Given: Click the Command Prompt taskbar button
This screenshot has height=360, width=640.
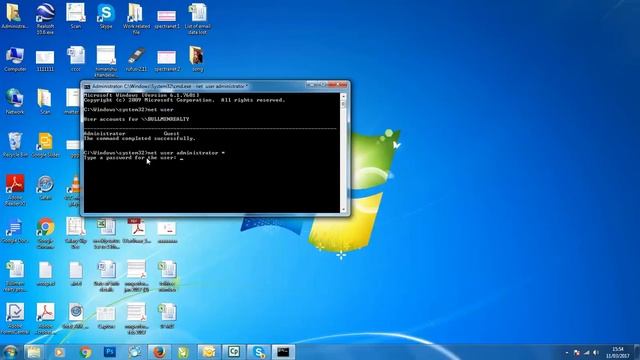Looking at the screenshot, I should (x=283, y=352).
